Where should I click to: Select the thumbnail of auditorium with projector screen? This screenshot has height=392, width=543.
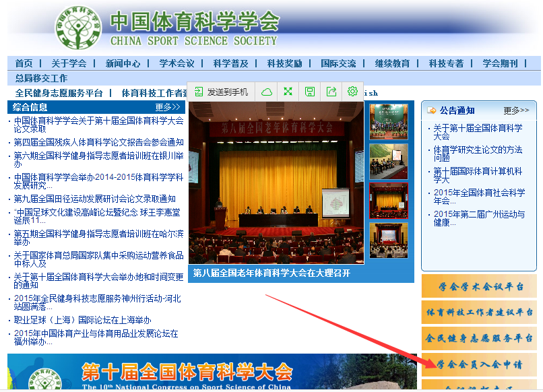click(x=389, y=240)
